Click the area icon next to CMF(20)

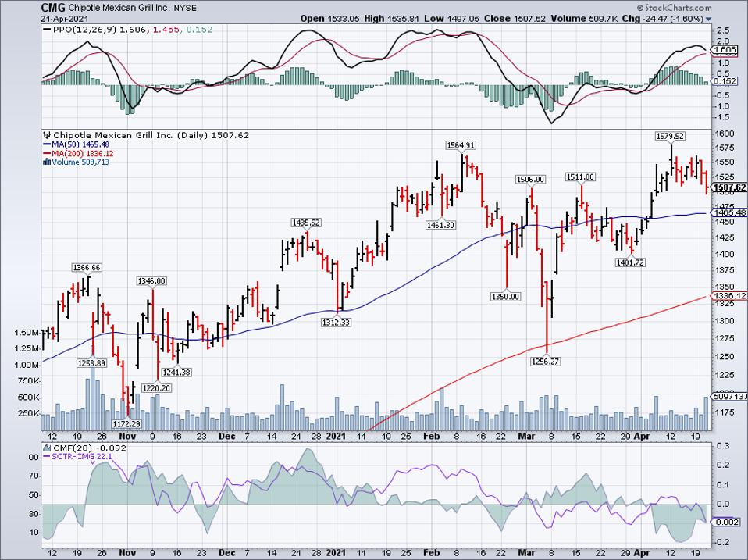47,448
